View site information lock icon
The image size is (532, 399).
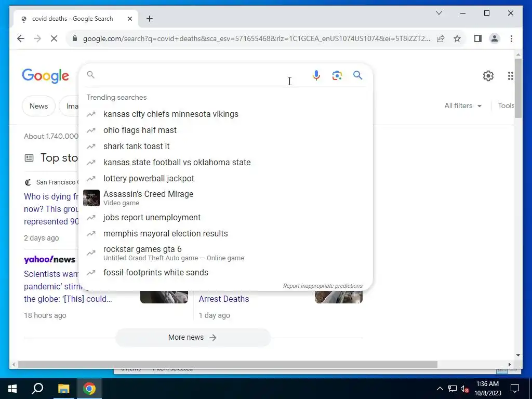pos(75,38)
